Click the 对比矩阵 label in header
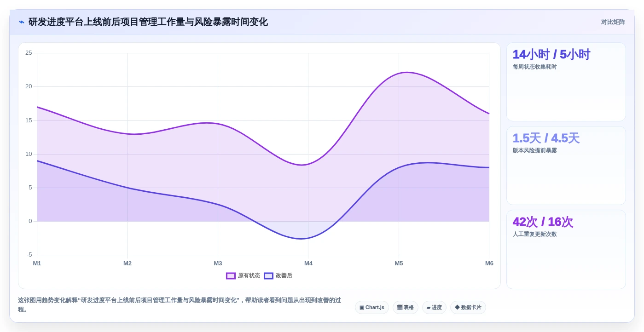Image resolution: width=644 pixels, height=332 pixels. coord(613,22)
